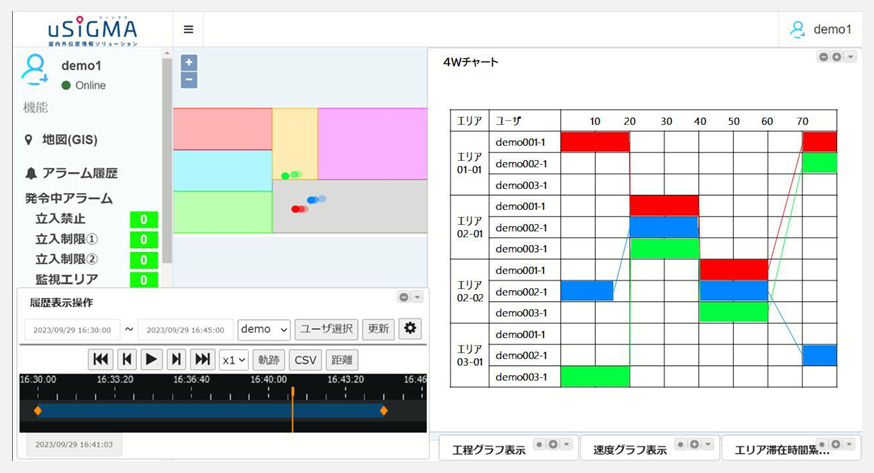Viewport: 874px width, 473px height.
Task: Jump to the start with skip-back button
Action: pyautogui.click(x=100, y=360)
